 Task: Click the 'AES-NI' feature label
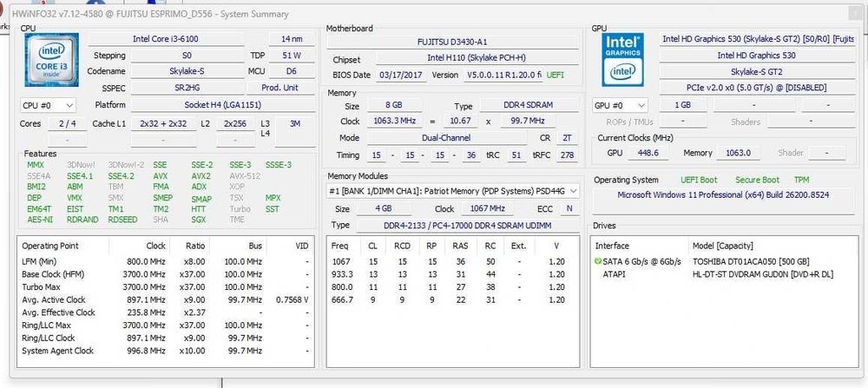[x=39, y=220]
